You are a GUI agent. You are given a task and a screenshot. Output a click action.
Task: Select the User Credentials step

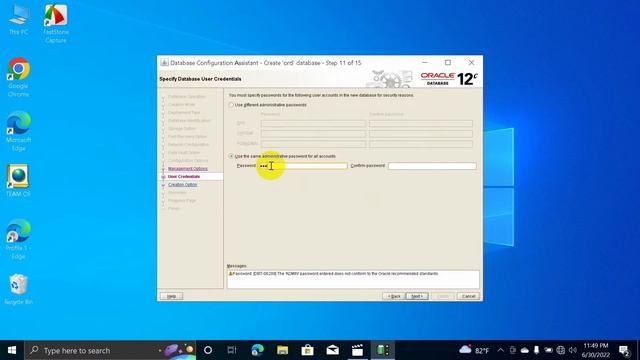(184, 176)
